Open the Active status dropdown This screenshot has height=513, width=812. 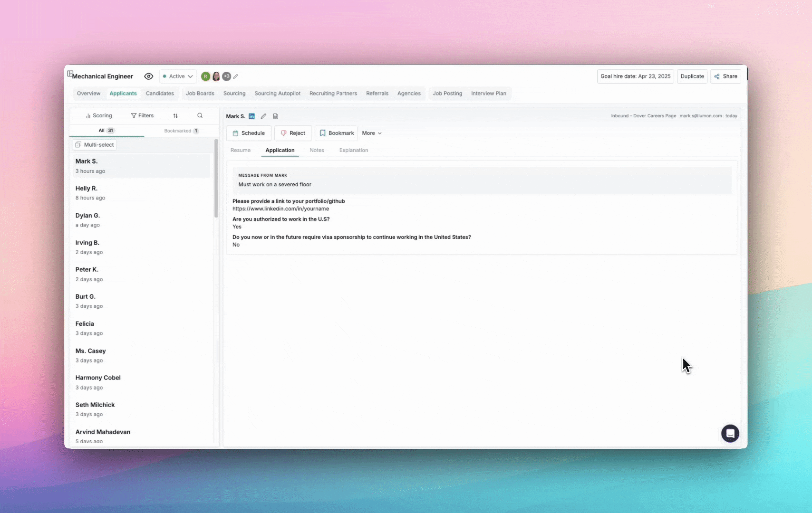pos(178,76)
